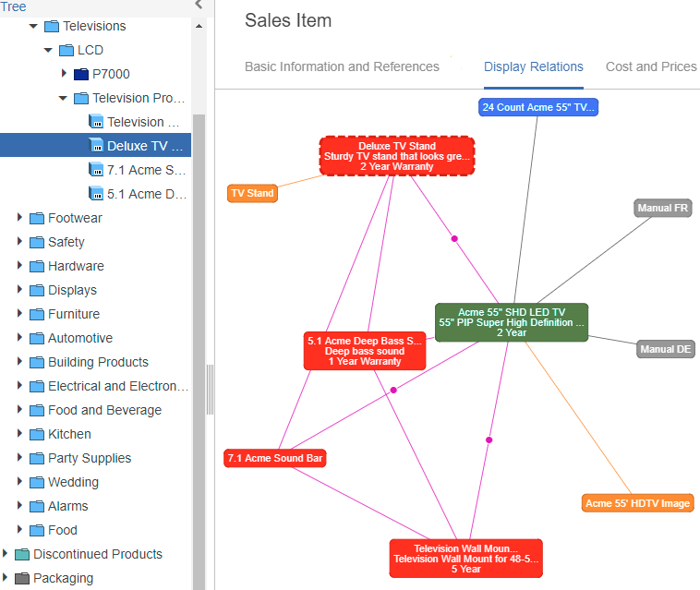Click the Building Products folder icon
Screen dimensions: 700x590
pos(37,362)
